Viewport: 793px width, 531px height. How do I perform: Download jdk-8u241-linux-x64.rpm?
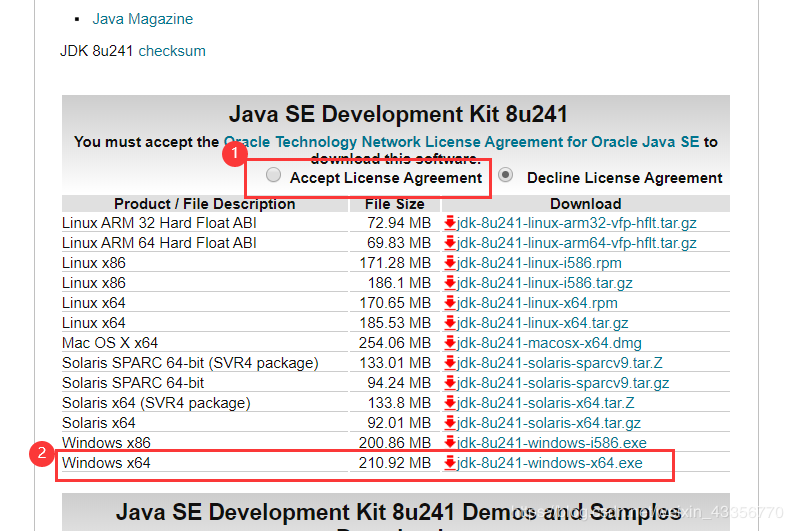[537, 303]
